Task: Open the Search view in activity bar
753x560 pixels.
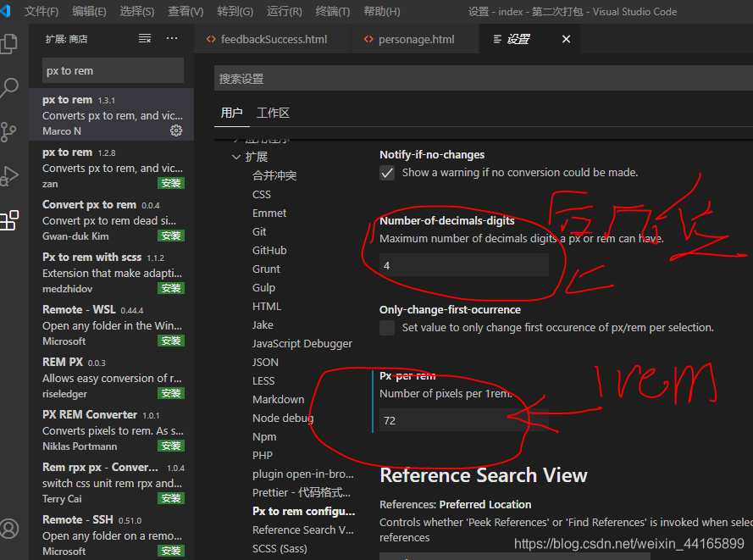Action: click(x=8, y=88)
